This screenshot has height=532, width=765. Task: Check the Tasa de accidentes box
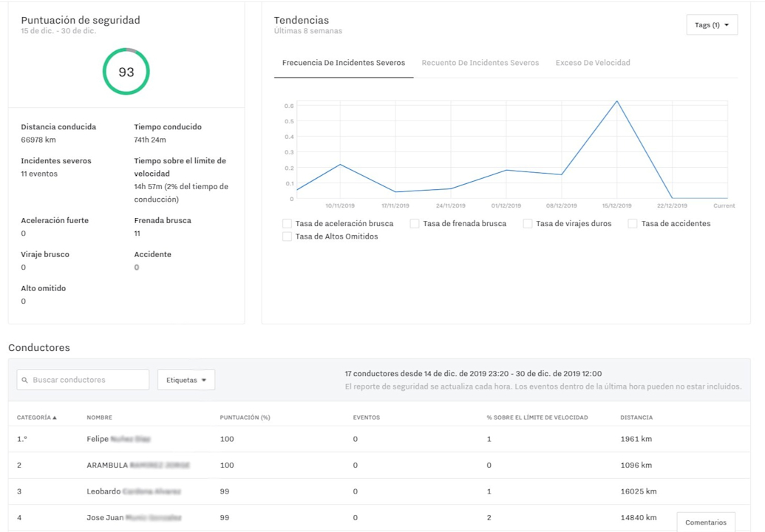[x=633, y=224]
